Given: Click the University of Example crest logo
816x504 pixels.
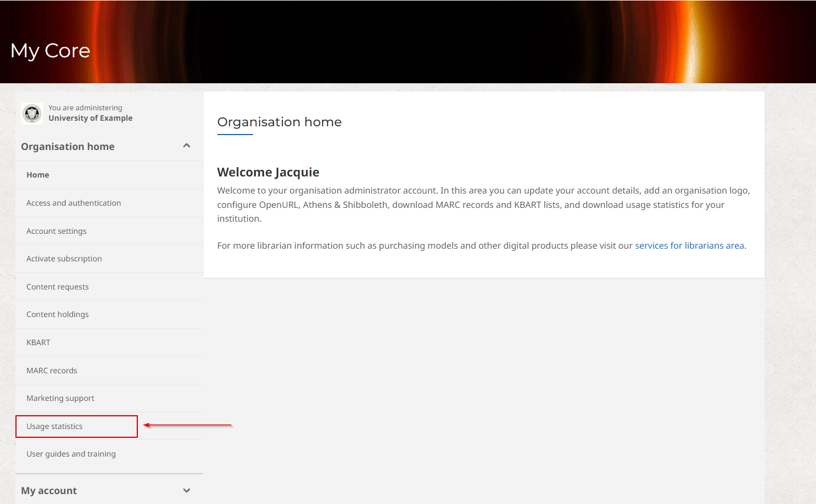Looking at the screenshot, I should pos(32,114).
